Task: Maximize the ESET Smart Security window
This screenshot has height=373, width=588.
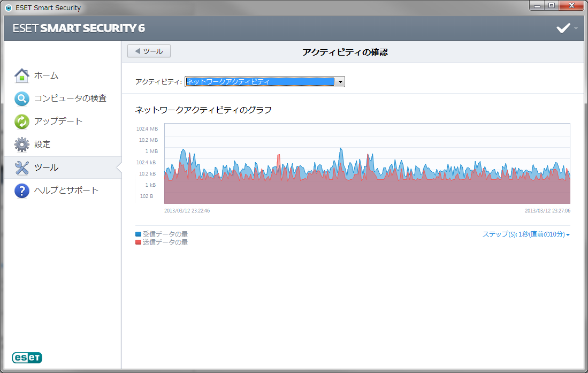Action: (551, 6)
